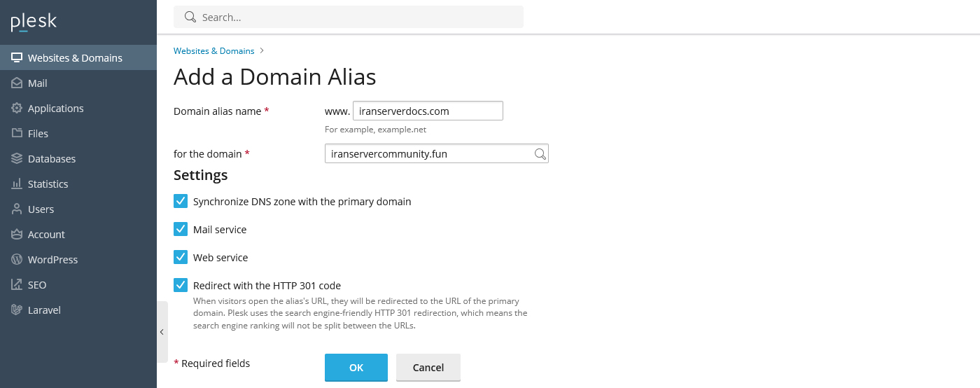Open the 'for the domain' selection box
980x388 pixels.
428,154
